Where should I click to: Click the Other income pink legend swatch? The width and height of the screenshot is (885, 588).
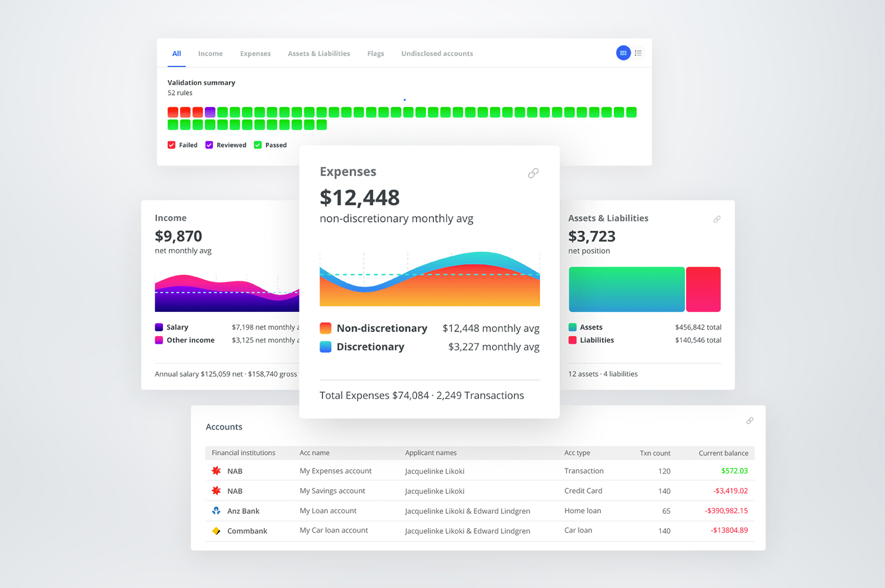pos(159,340)
